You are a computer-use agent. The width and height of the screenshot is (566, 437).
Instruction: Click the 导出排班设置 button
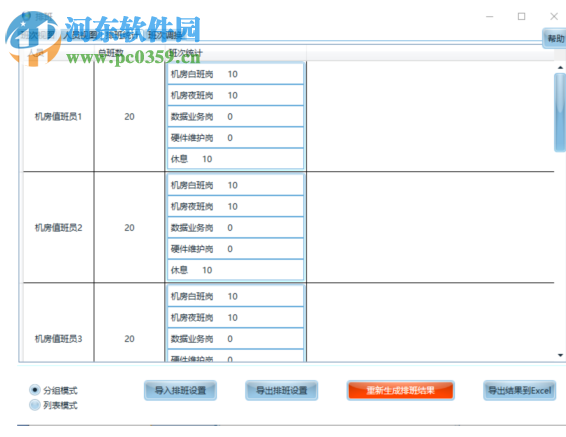[282, 390]
